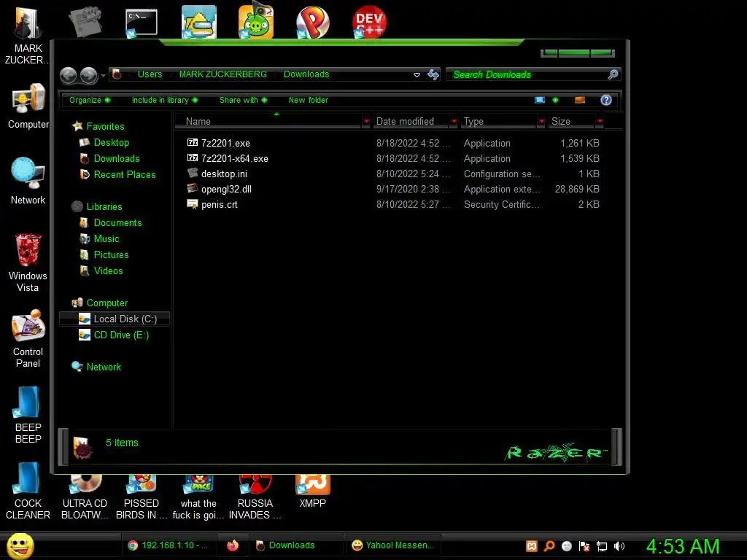Screen dimensions: 747x560
Task: Select the file desktop.ini
Action: tap(224, 174)
